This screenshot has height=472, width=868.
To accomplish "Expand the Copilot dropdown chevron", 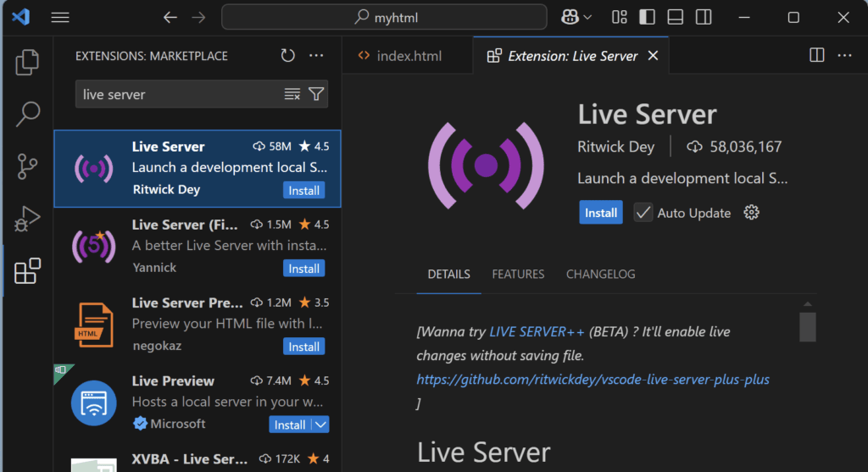I will pos(587,18).
